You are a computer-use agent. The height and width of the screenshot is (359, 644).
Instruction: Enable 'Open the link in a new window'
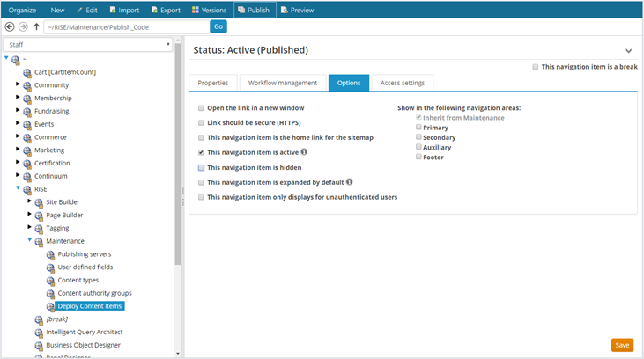tap(202, 107)
